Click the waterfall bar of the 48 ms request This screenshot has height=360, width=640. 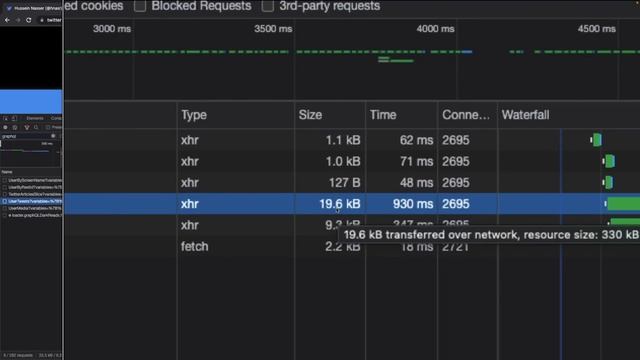[608, 182]
